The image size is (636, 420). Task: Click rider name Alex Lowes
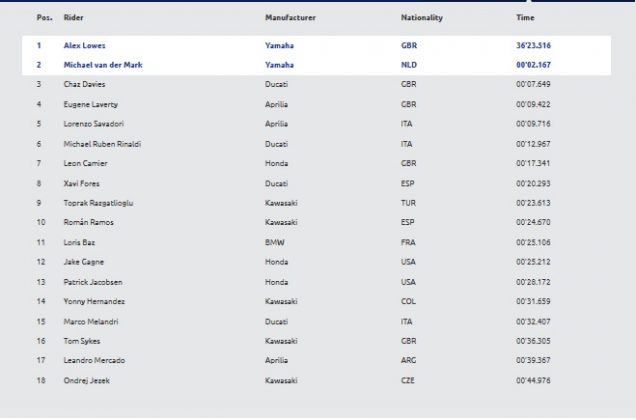click(x=84, y=45)
